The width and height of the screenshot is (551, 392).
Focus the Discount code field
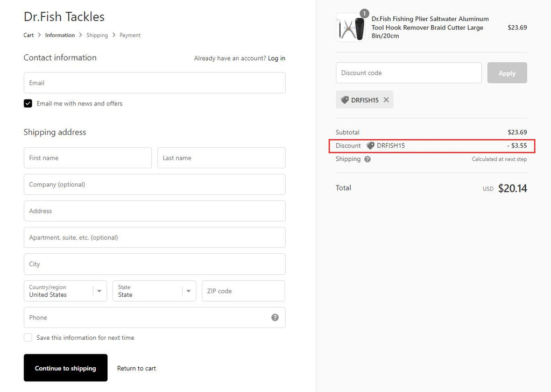click(x=408, y=73)
